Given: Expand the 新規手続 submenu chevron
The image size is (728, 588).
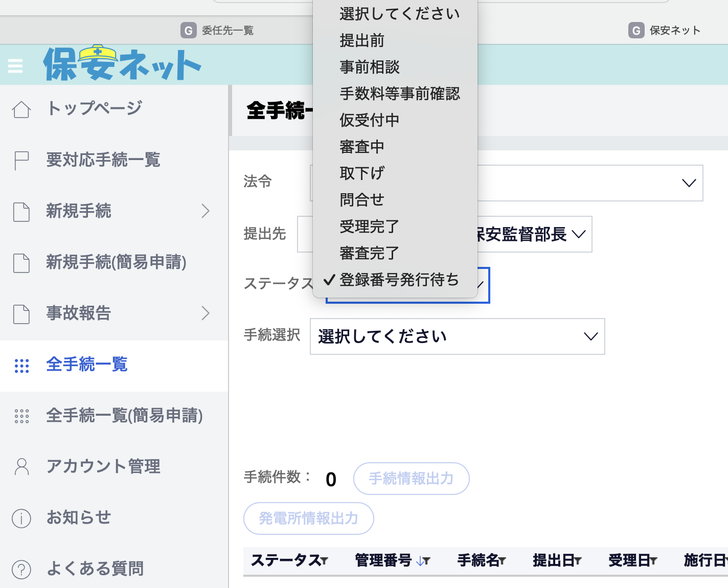Looking at the screenshot, I should coord(206,211).
